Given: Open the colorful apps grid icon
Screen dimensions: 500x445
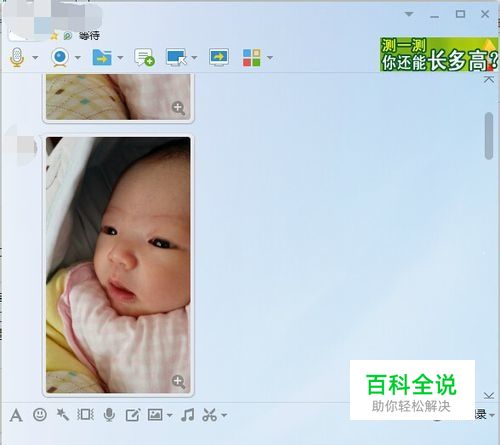Looking at the screenshot, I should (x=252, y=58).
